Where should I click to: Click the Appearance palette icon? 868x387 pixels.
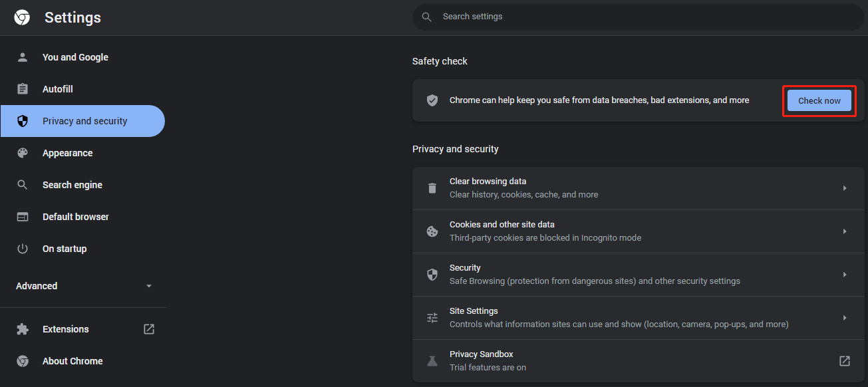(23, 153)
